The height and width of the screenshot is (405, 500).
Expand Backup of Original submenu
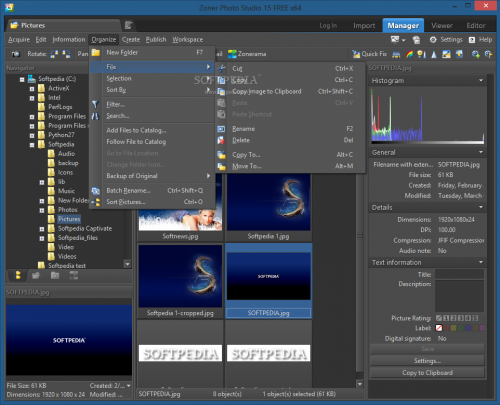[x=152, y=176]
